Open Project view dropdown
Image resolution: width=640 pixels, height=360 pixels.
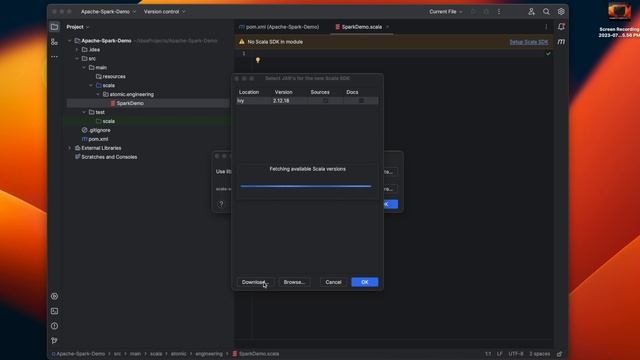[78, 27]
